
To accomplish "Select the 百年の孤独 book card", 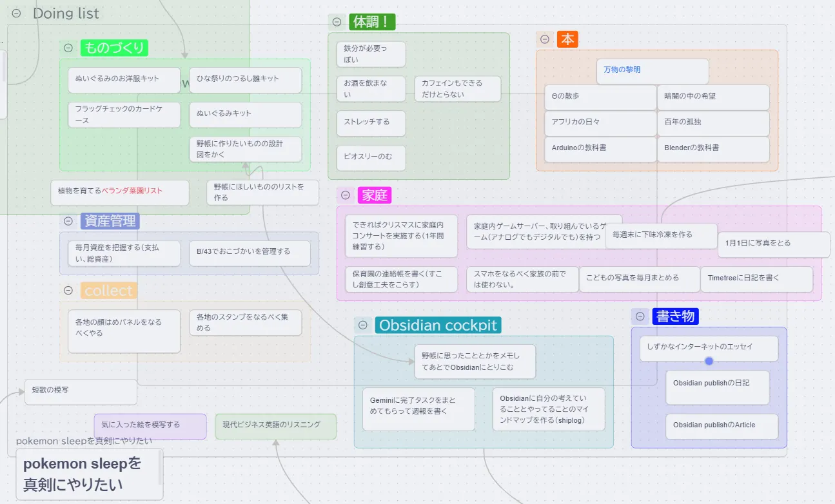I will click(714, 123).
